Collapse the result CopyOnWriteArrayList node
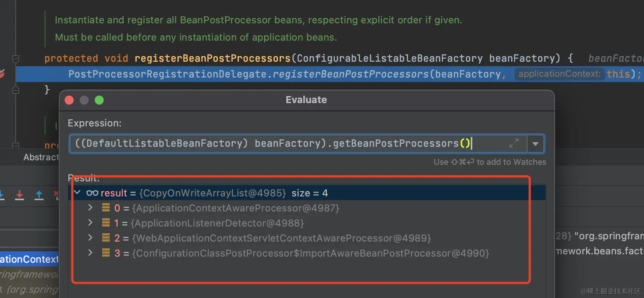The image size is (644, 298). [x=77, y=193]
